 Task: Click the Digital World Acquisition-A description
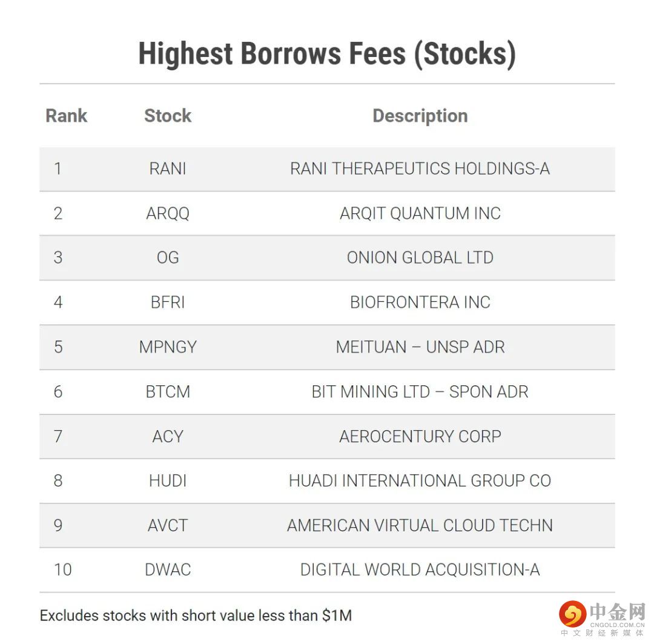point(420,570)
